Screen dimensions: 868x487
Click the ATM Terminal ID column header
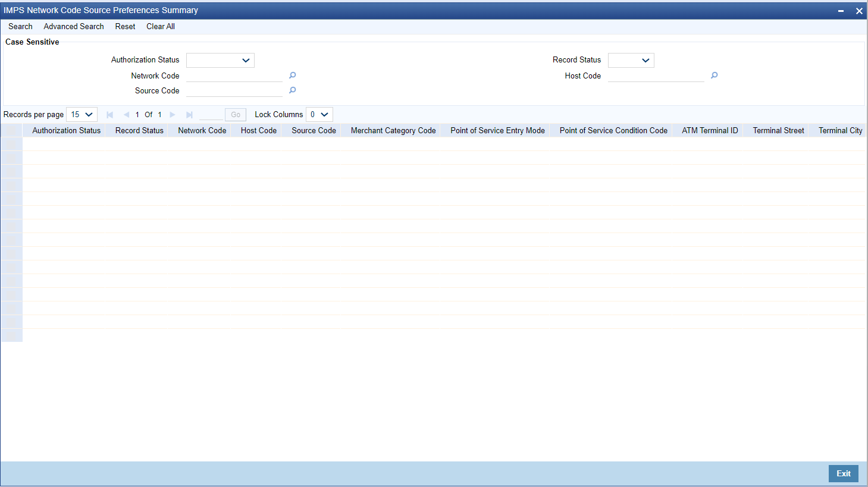tap(710, 131)
